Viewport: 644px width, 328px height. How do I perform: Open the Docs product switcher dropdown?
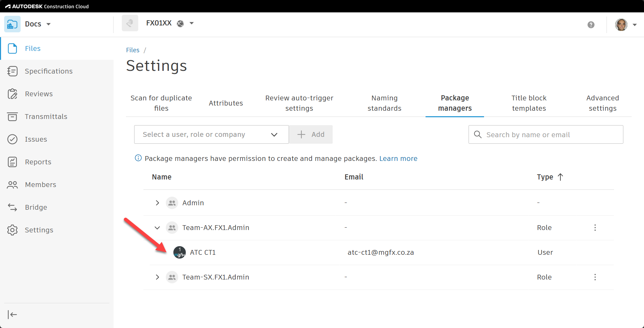[x=49, y=24]
